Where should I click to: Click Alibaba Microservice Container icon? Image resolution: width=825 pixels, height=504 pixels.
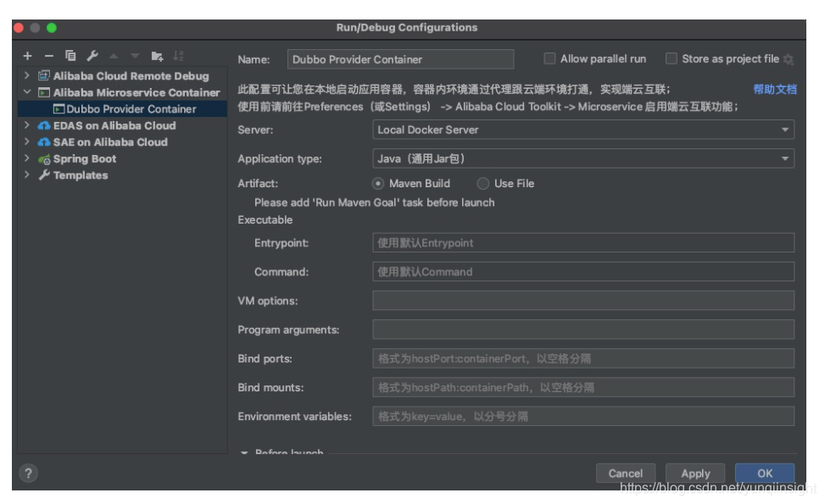(x=44, y=92)
